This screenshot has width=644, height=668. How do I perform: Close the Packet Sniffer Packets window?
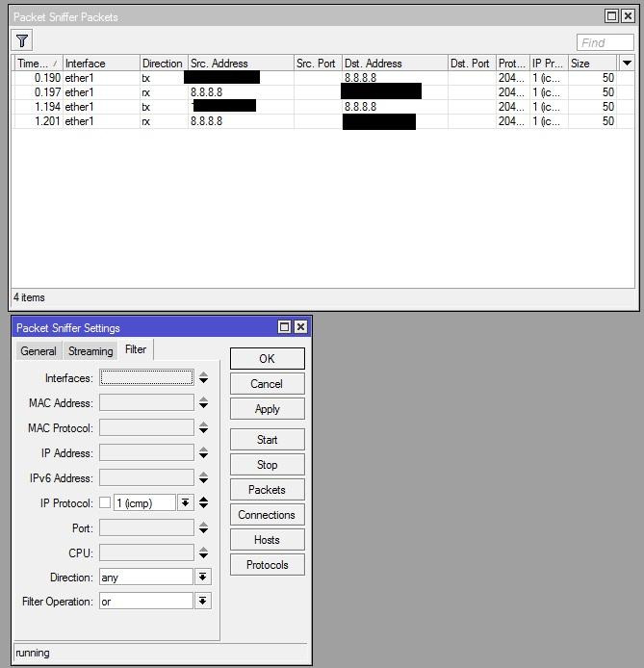point(628,16)
